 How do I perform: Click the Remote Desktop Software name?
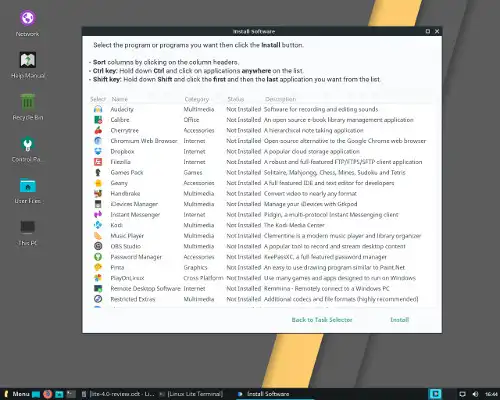point(145,288)
